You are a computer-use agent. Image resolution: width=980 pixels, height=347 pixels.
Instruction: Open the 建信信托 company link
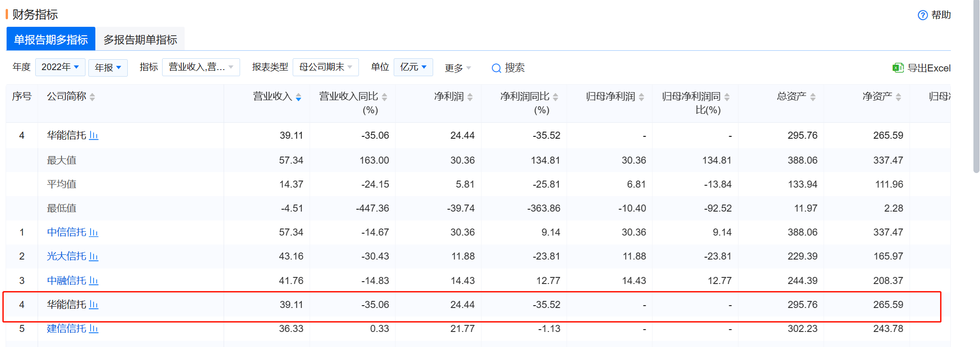66,329
